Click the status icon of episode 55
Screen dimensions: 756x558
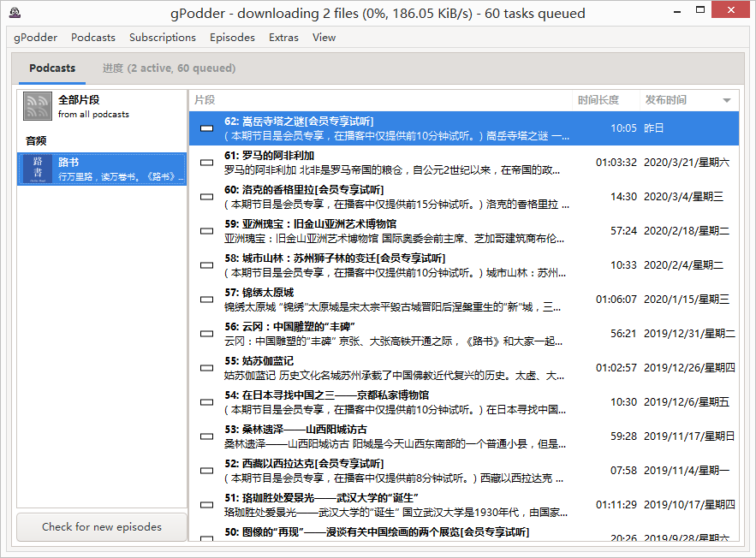[207, 368]
